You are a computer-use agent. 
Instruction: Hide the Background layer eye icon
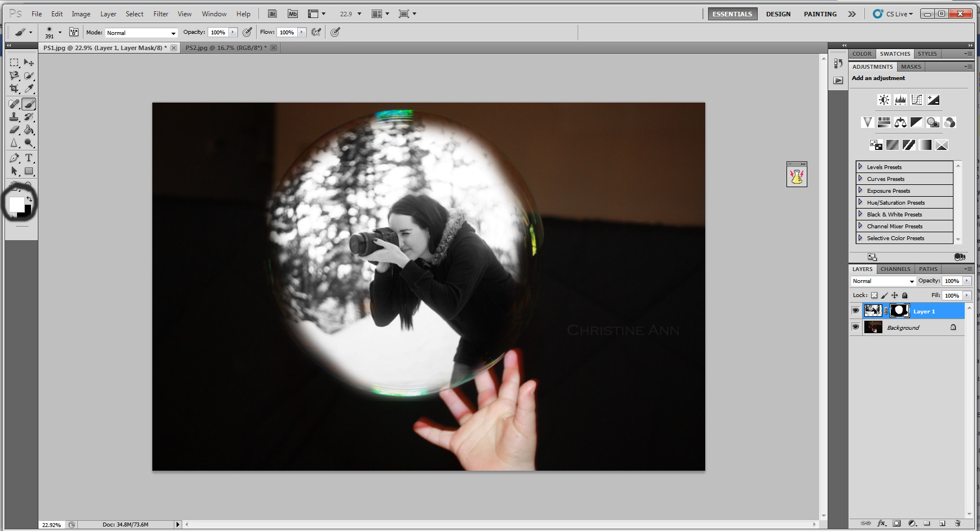[x=856, y=327]
